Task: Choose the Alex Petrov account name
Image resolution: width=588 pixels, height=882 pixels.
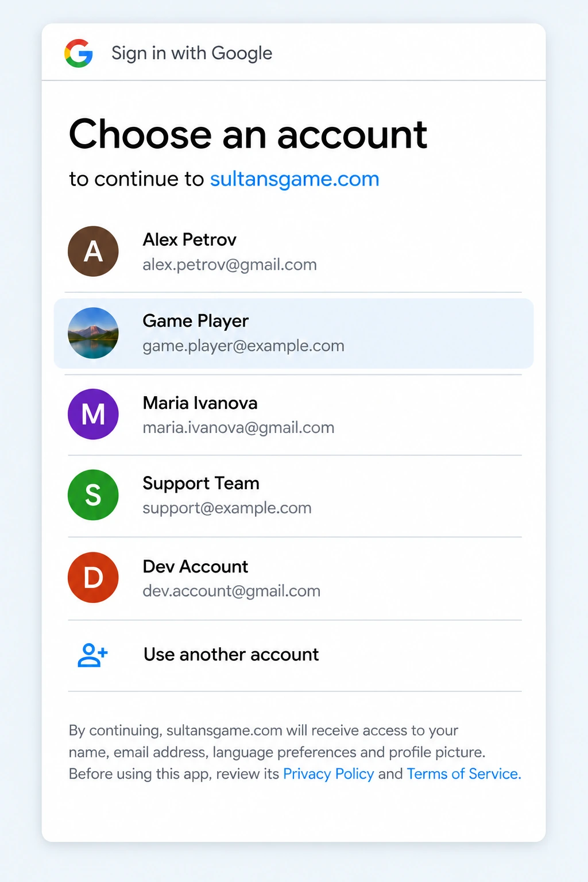Action: (189, 239)
